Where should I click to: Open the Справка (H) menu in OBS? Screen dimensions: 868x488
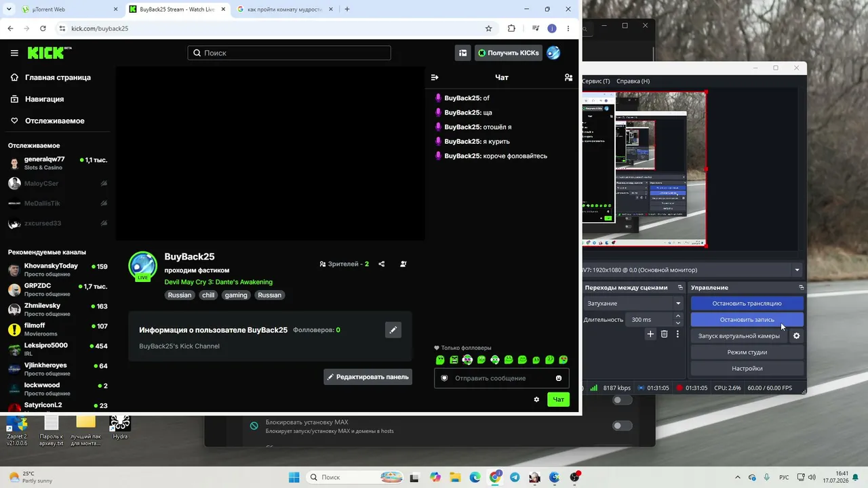coord(633,81)
